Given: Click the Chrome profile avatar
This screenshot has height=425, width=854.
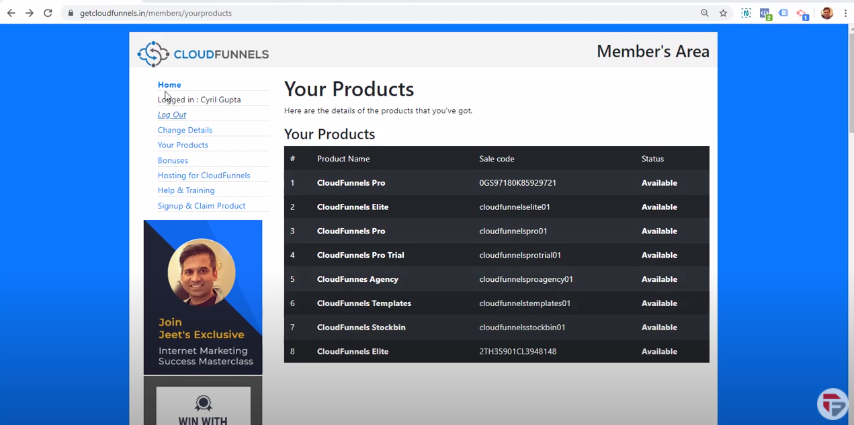Looking at the screenshot, I should click(826, 13).
